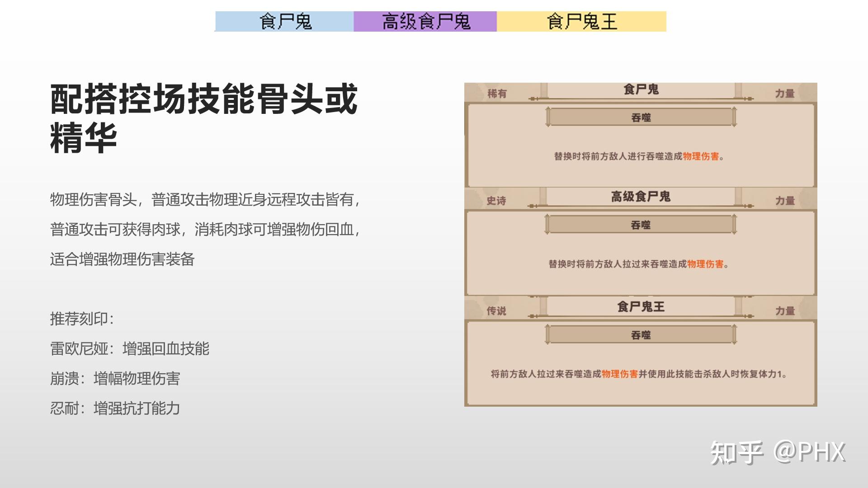Image resolution: width=868 pixels, height=488 pixels.
Task: Click the line 适合增强物理伤害装备
Action: 122,259
